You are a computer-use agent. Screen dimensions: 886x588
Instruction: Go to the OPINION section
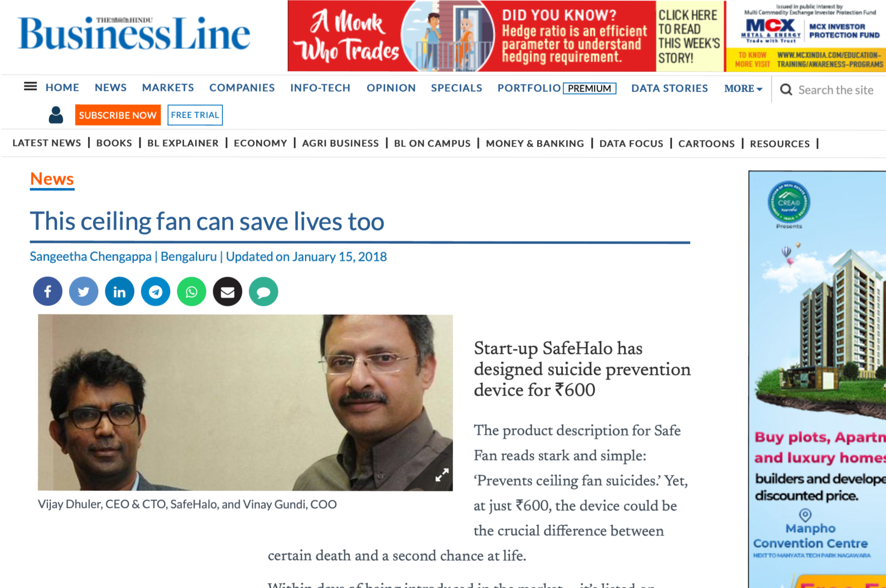391,88
